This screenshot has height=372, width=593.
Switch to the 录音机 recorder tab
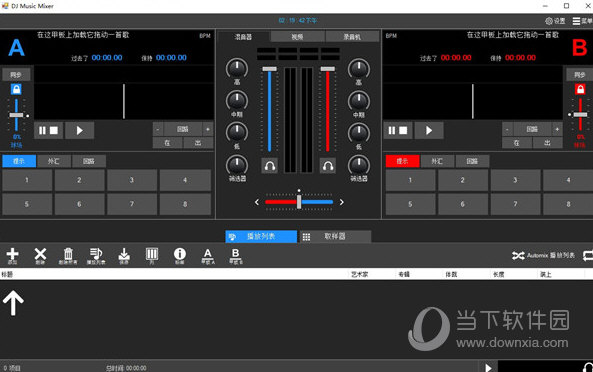point(352,37)
